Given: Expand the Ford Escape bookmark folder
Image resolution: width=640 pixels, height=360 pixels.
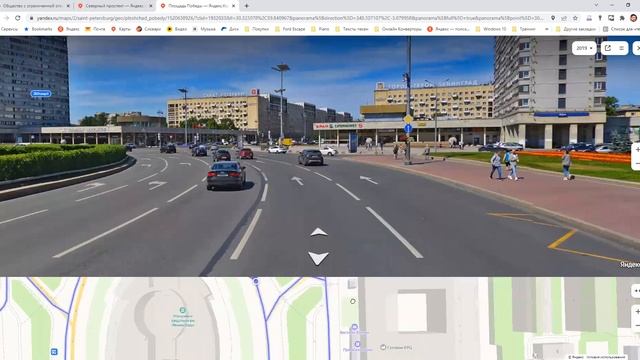Looking at the screenshot, I should 290,29.
